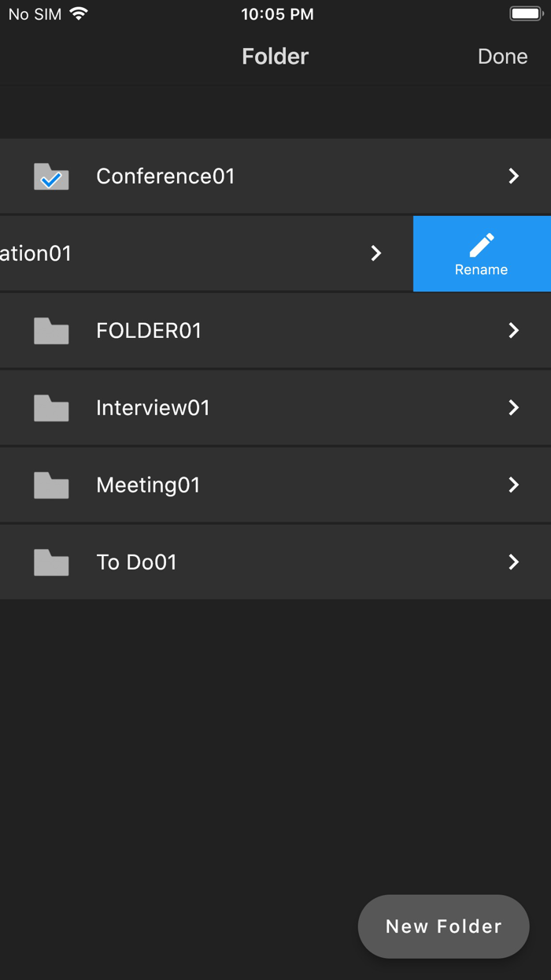Toggle selection of the Meeting01 folder
The width and height of the screenshot is (551, 980).
pyautogui.click(x=50, y=484)
